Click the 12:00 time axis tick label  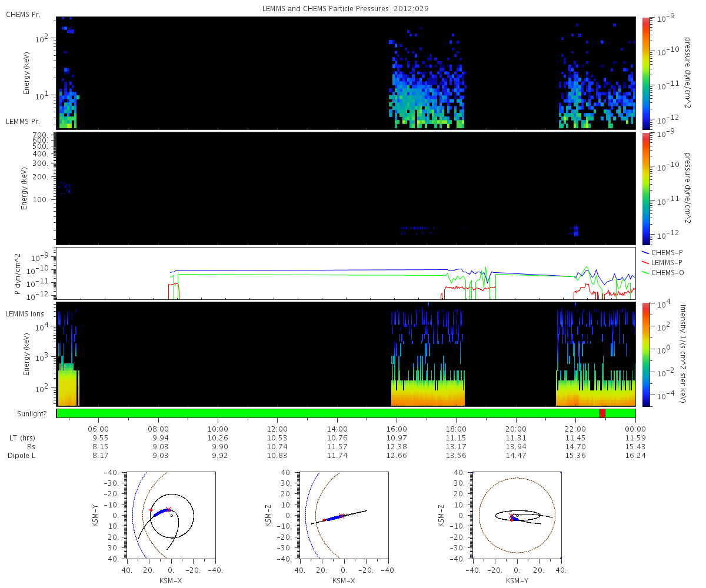tap(278, 429)
